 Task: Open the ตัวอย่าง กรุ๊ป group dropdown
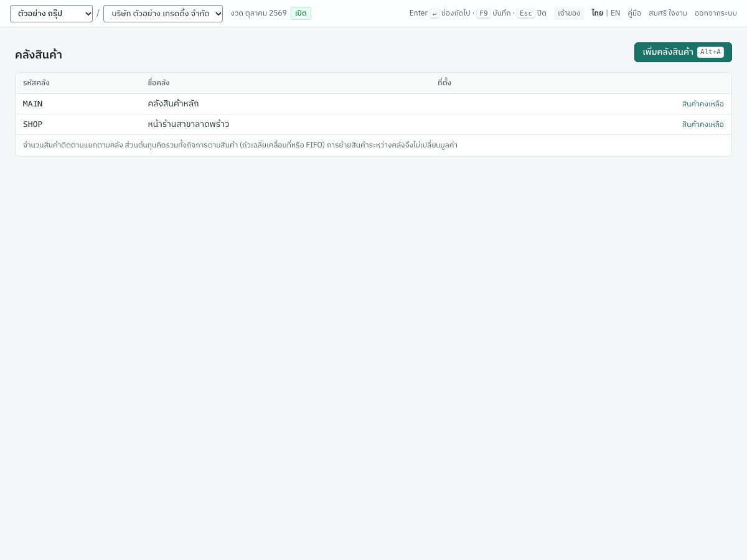click(51, 14)
